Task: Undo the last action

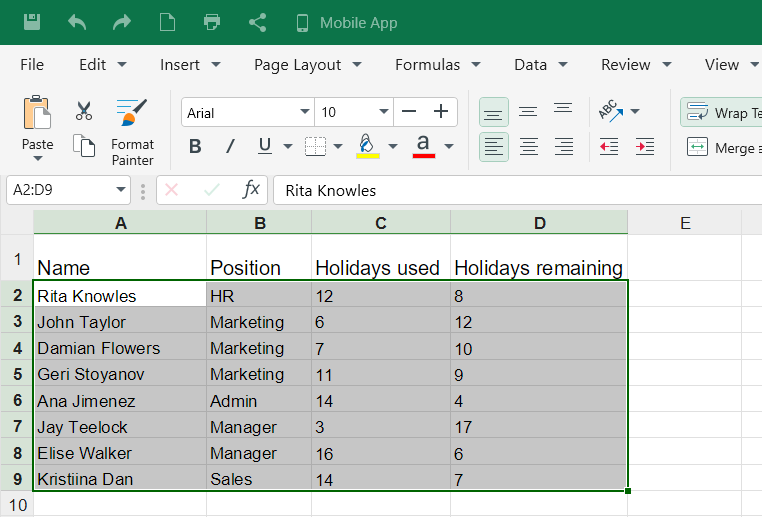Action: (77, 22)
